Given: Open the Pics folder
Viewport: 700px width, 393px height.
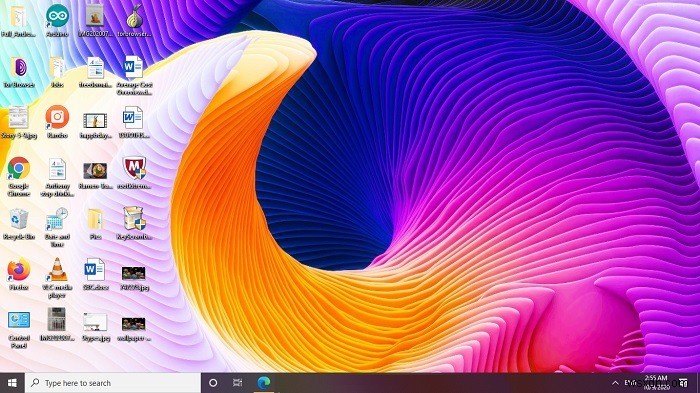Looking at the screenshot, I should click(95, 220).
